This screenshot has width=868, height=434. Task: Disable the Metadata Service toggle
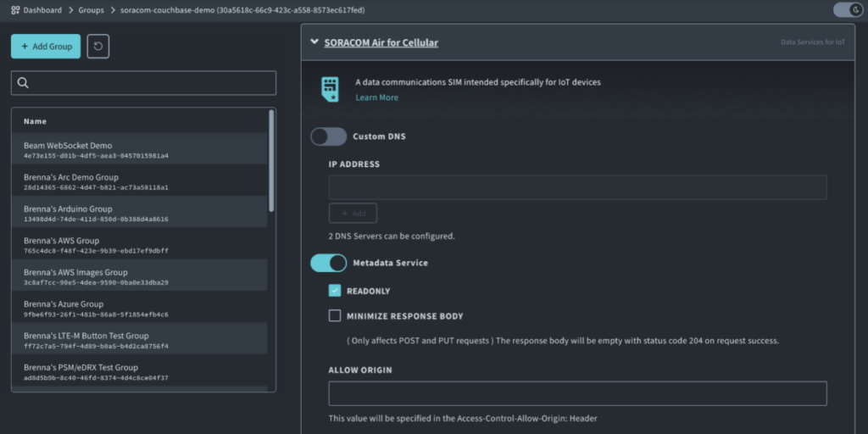coord(329,263)
